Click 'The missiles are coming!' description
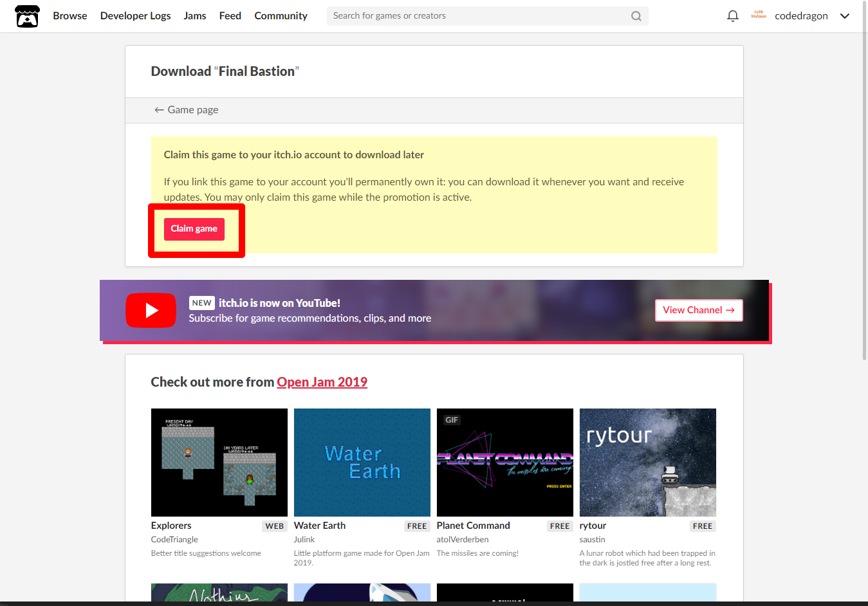This screenshot has width=868, height=606. (x=477, y=553)
